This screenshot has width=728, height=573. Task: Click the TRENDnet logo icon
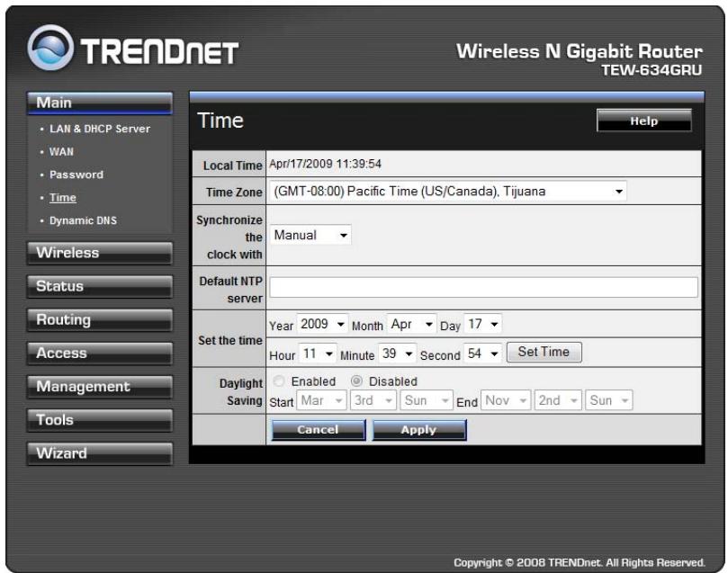point(50,48)
